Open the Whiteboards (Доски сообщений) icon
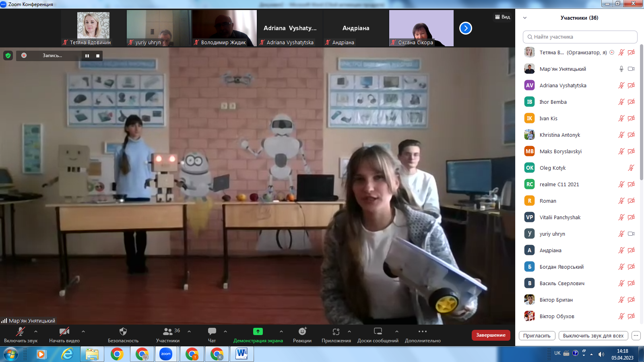644x362 pixels. [x=378, y=331]
